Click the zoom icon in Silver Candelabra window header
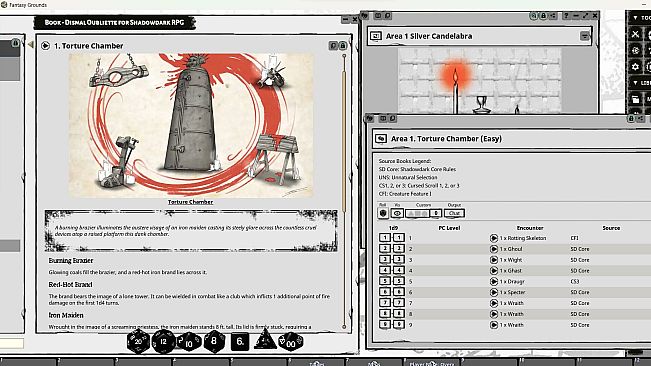651x366 pixels. click(x=534, y=16)
